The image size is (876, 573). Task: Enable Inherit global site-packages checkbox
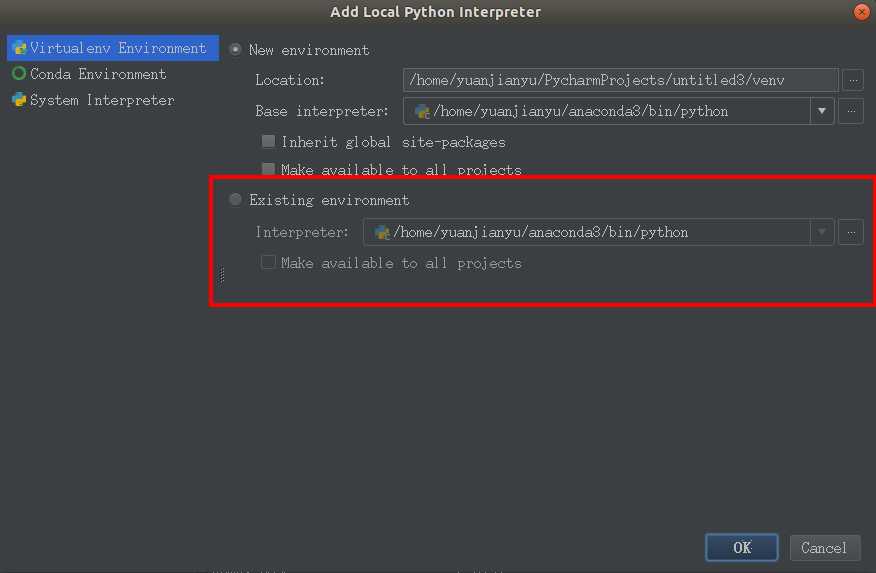[268, 142]
